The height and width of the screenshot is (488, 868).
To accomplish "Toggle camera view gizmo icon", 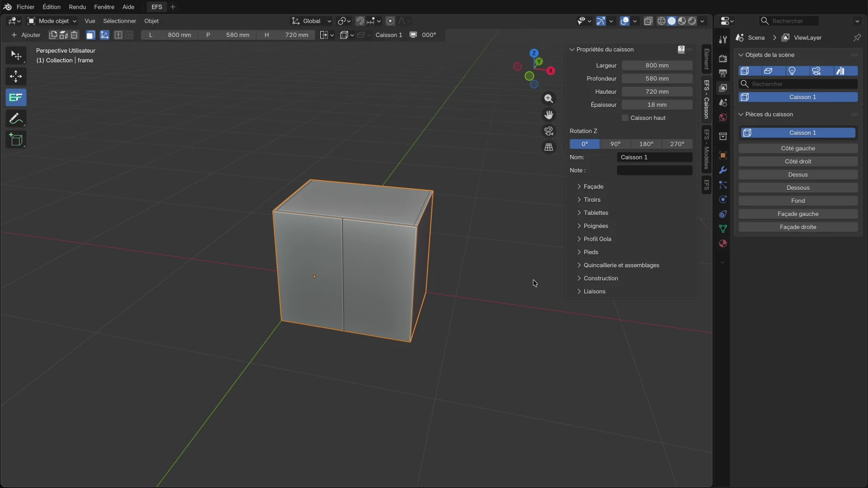I will 549,131.
